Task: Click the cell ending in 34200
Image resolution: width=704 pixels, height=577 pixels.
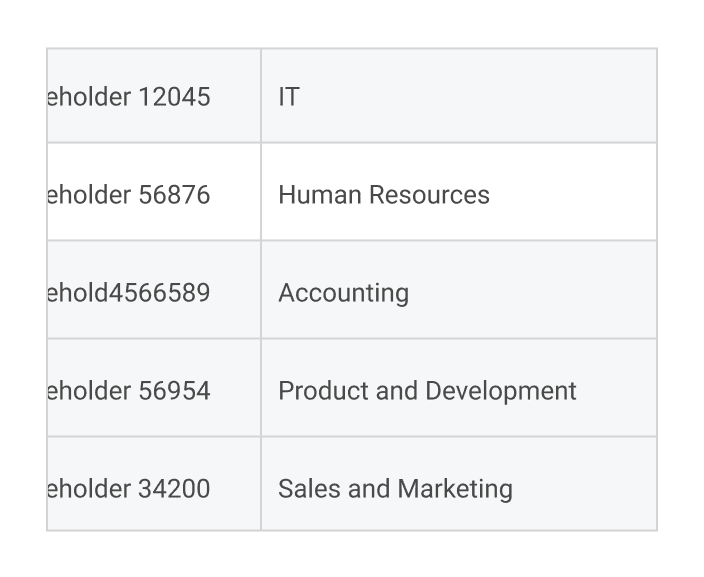Action: click(153, 487)
